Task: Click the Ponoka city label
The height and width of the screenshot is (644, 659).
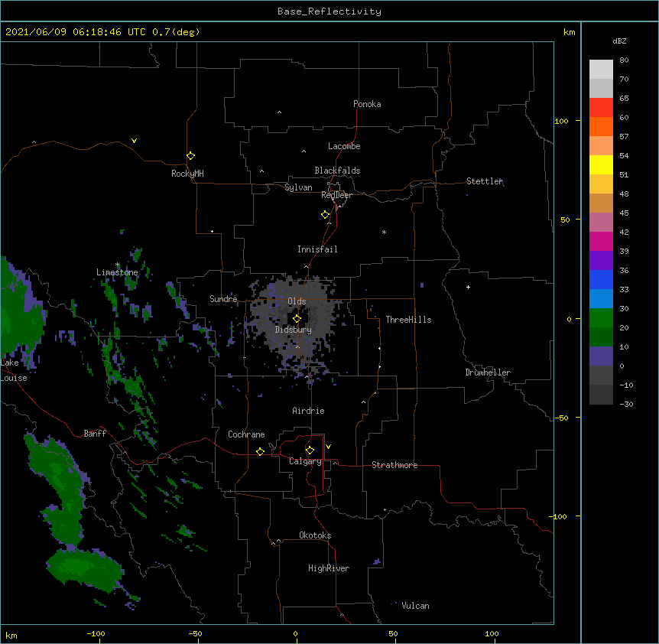Action: [x=367, y=104]
